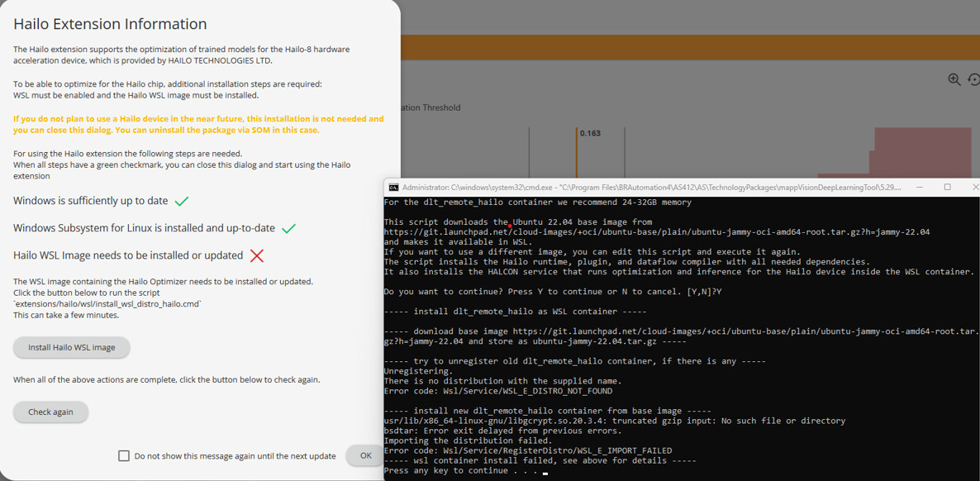Click 'Windows is sufficiently up to date' text

(91, 201)
